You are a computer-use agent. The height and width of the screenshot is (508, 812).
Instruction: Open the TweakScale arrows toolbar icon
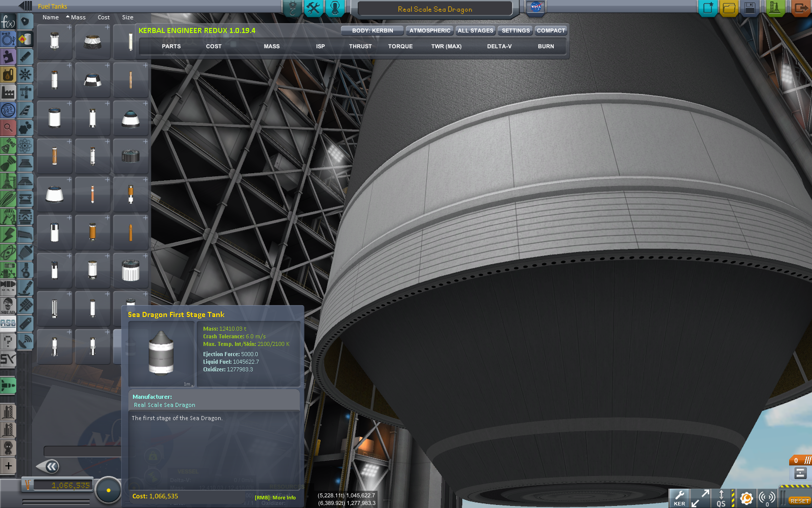[x=700, y=498]
